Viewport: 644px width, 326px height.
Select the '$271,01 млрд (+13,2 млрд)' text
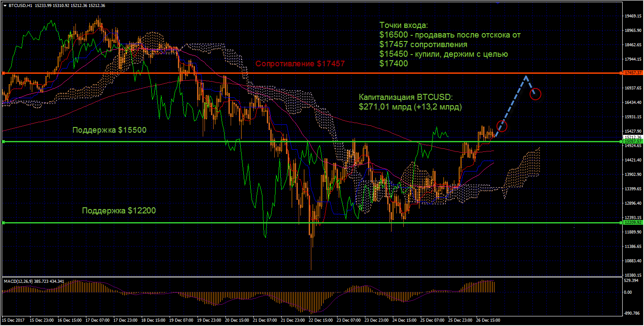[x=410, y=106]
